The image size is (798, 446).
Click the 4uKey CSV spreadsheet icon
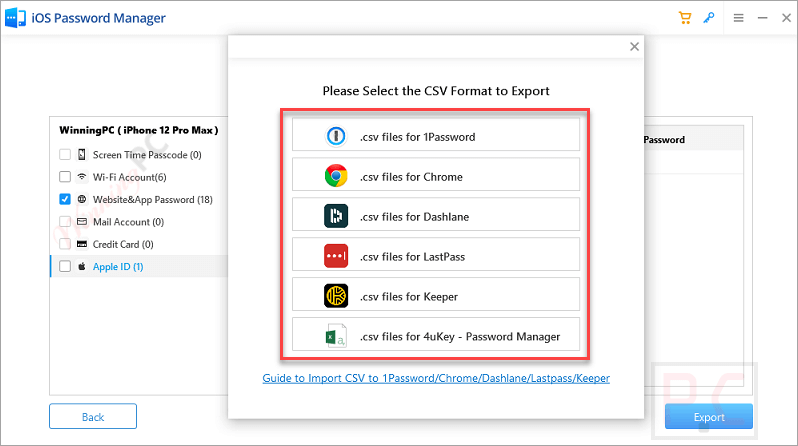[x=336, y=336]
